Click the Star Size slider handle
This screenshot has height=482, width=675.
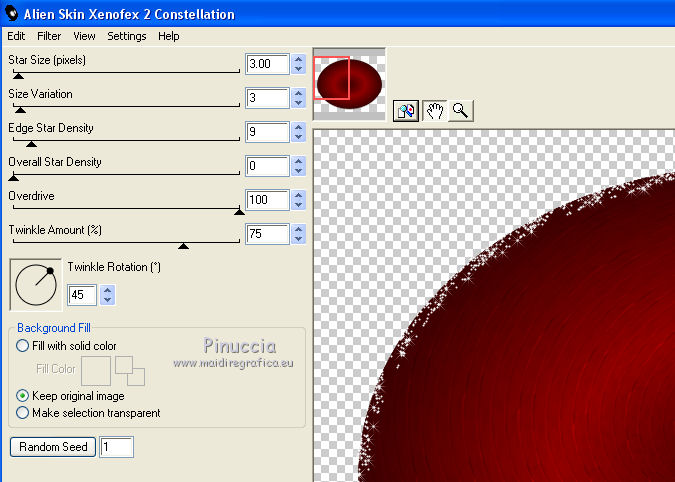point(18,76)
